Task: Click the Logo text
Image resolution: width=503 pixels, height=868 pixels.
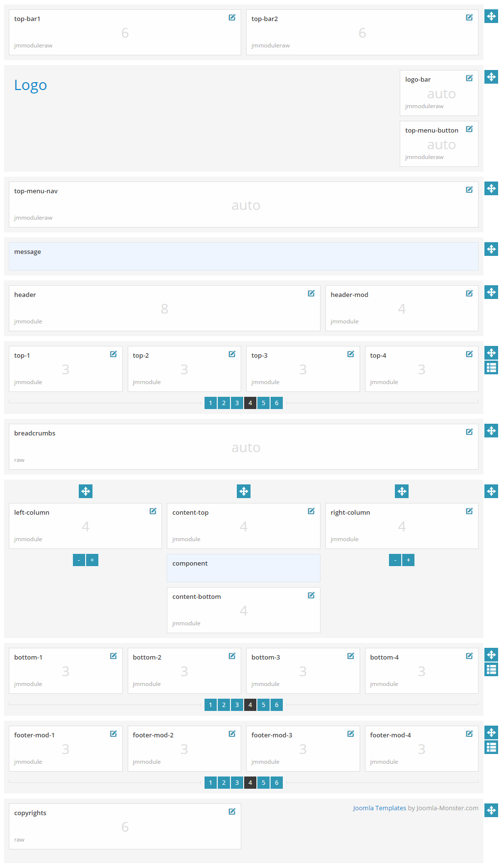Action: coord(30,85)
